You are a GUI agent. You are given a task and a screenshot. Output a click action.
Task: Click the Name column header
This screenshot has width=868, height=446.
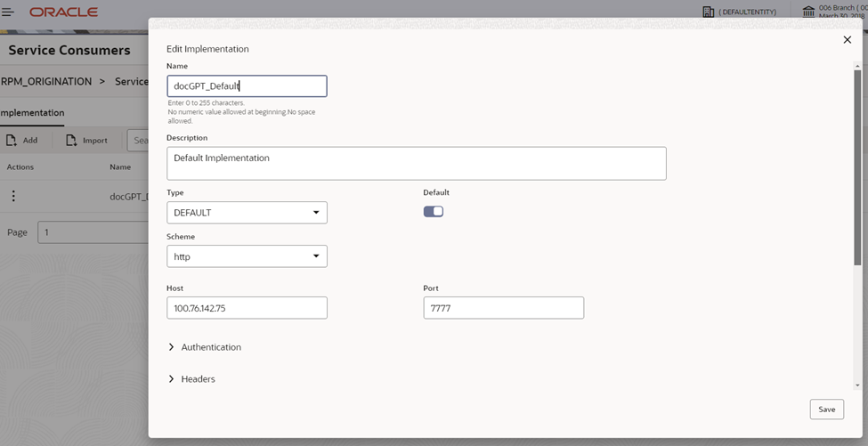pyautogui.click(x=120, y=167)
